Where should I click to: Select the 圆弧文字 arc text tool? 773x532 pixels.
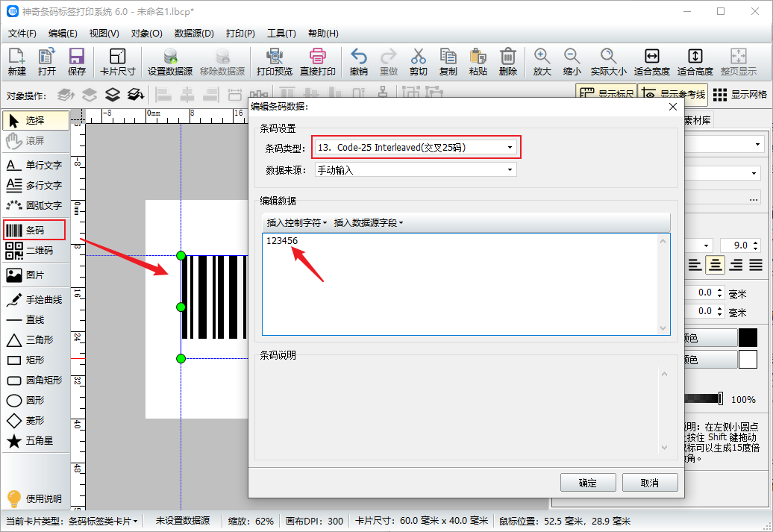pyautogui.click(x=36, y=205)
